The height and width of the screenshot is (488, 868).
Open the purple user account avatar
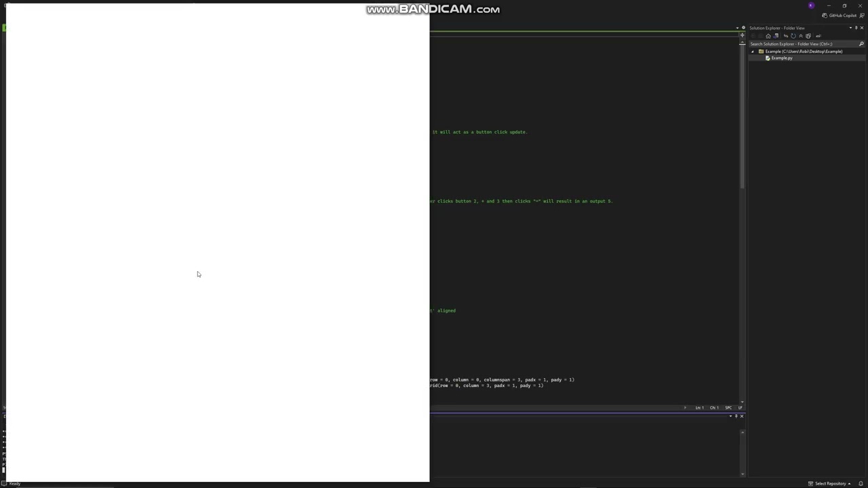pos(811,5)
